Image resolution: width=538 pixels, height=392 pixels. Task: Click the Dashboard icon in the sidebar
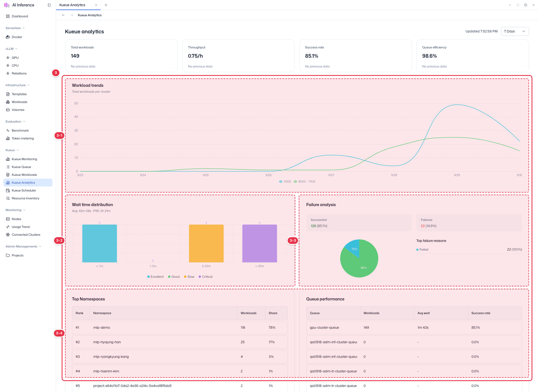(x=8, y=16)
